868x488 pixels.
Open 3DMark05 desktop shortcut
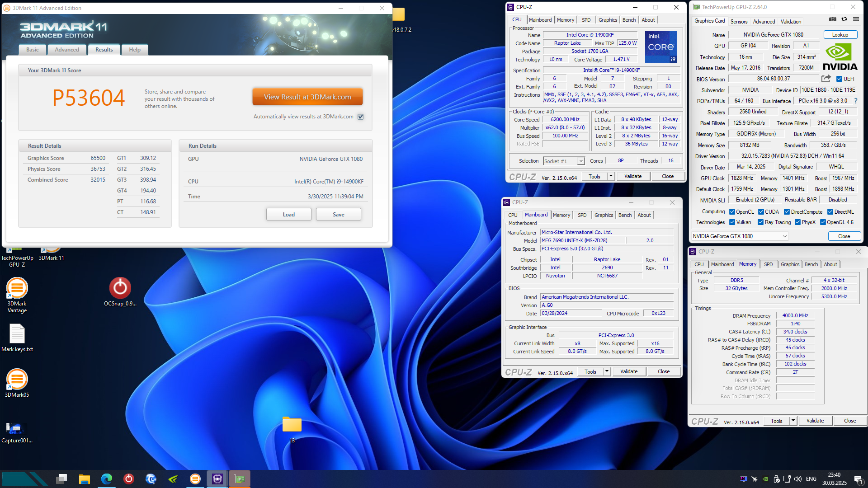tap(17, 383)
